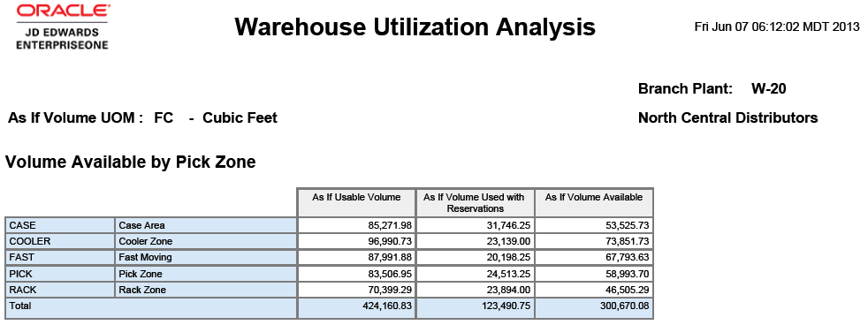Select the FAST zone code cell

60,258
